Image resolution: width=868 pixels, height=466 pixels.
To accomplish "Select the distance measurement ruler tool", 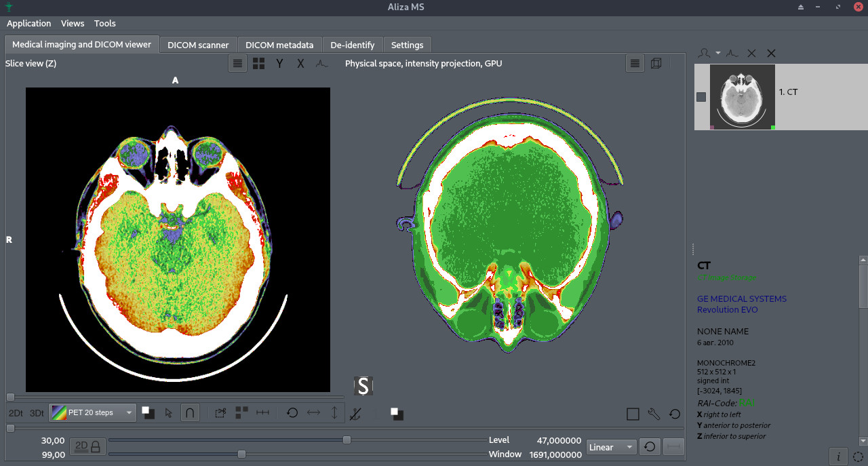I will (x=263, y=412).
